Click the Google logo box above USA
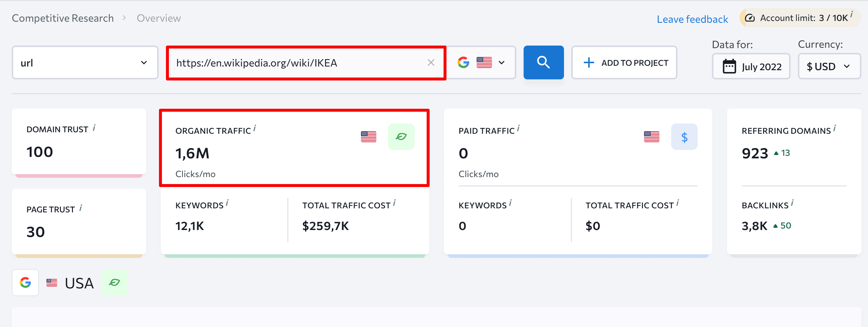 tap(25, 283)
